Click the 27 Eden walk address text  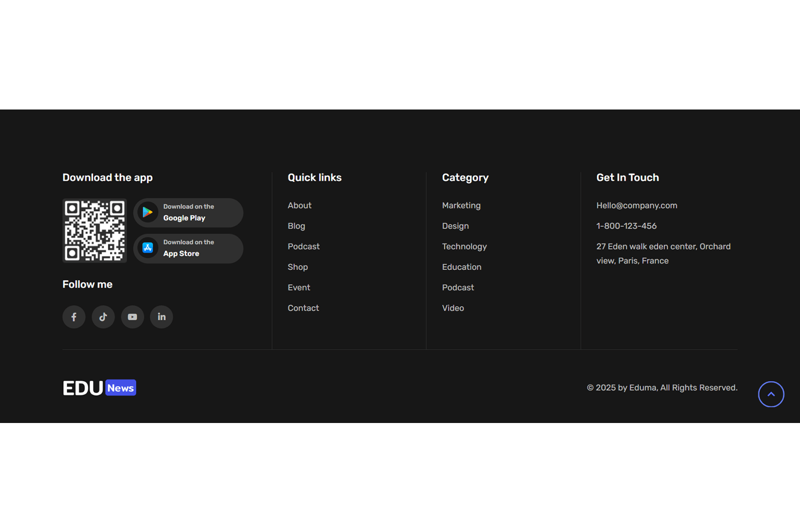pos(663,253)
